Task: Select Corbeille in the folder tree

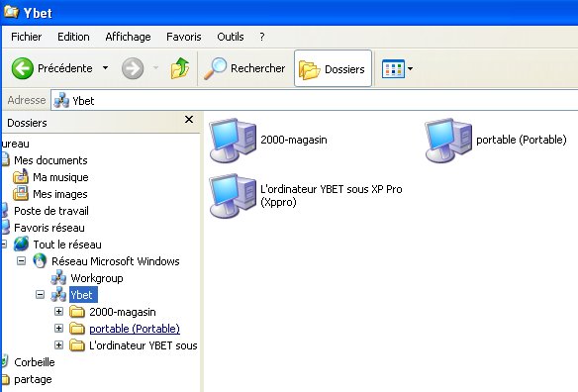Action: (35, 362)
